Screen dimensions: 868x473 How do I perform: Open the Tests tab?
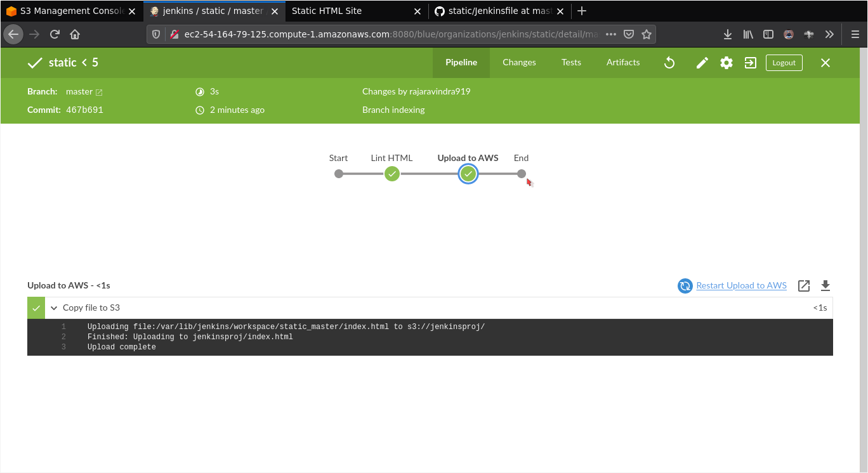571,63
